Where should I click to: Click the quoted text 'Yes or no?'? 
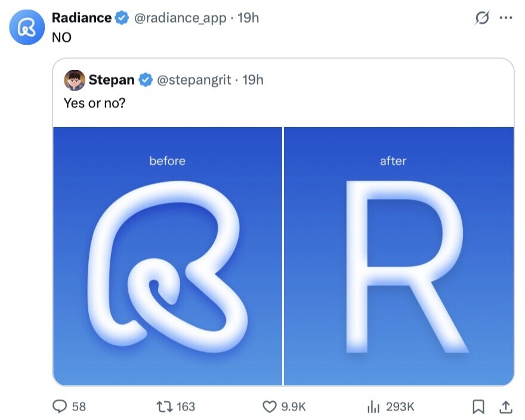[95, 103]
